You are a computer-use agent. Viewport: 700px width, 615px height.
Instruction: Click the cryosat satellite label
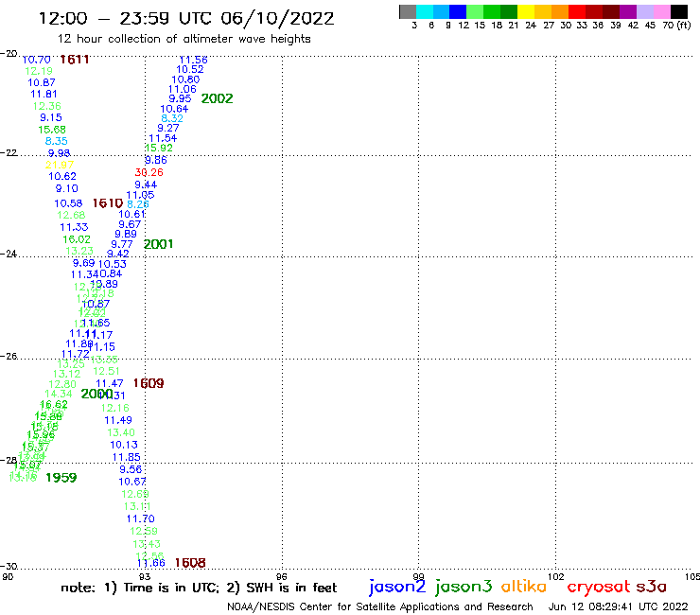pyautogui.click(x=598, y=587)
